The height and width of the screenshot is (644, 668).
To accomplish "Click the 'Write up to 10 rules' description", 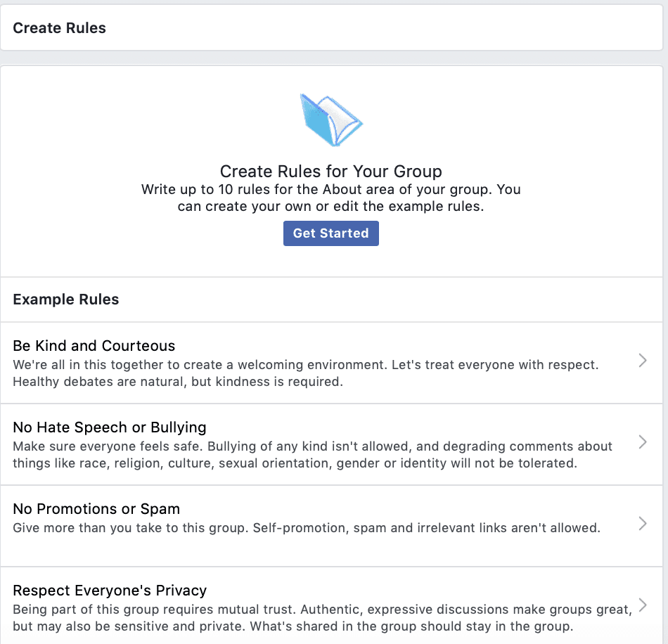I will 330,190.
